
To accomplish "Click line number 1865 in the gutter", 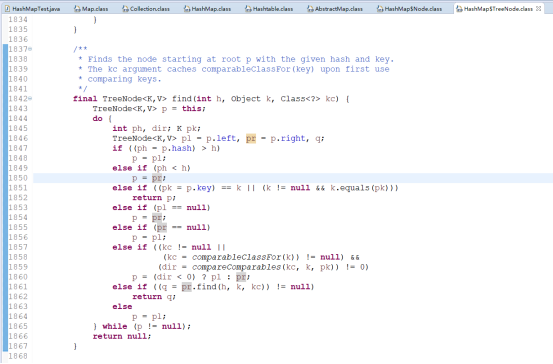I will coord(18,326).
